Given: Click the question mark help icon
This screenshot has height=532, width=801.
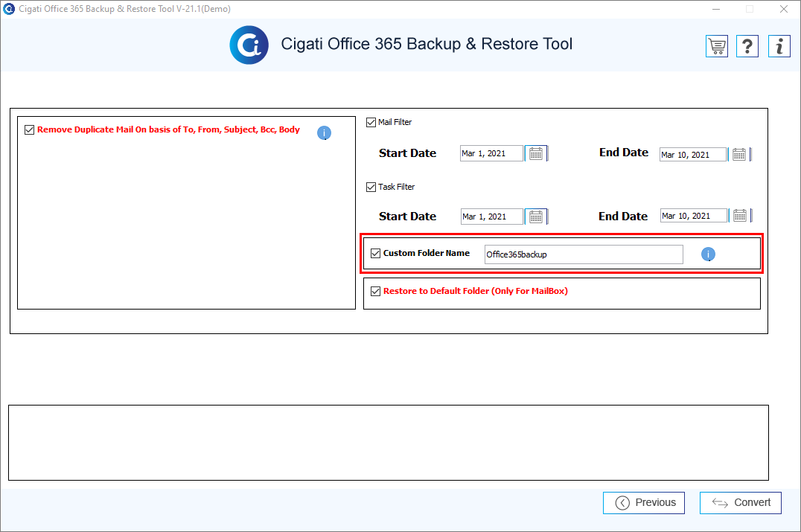Looking at the screenshot, I should click(747, 46).
